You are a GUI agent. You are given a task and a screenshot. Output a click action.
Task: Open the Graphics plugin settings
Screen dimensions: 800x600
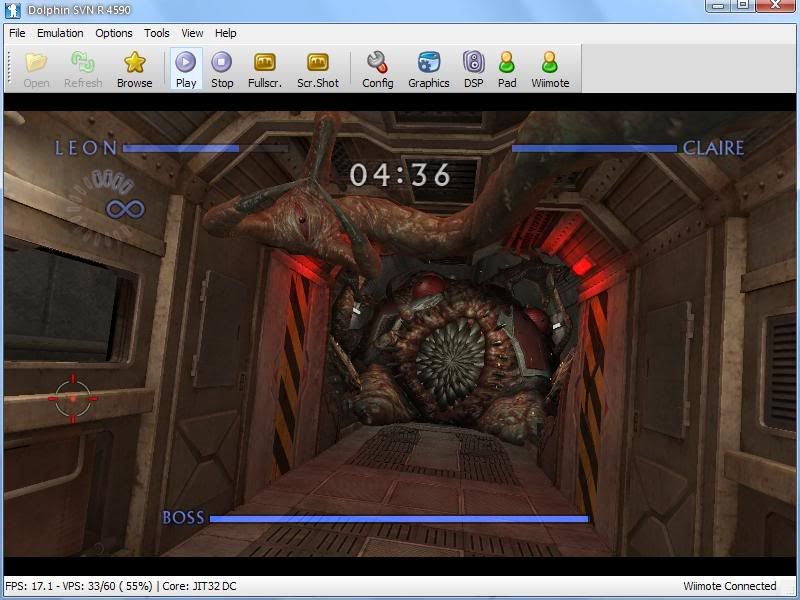[429, 69]
